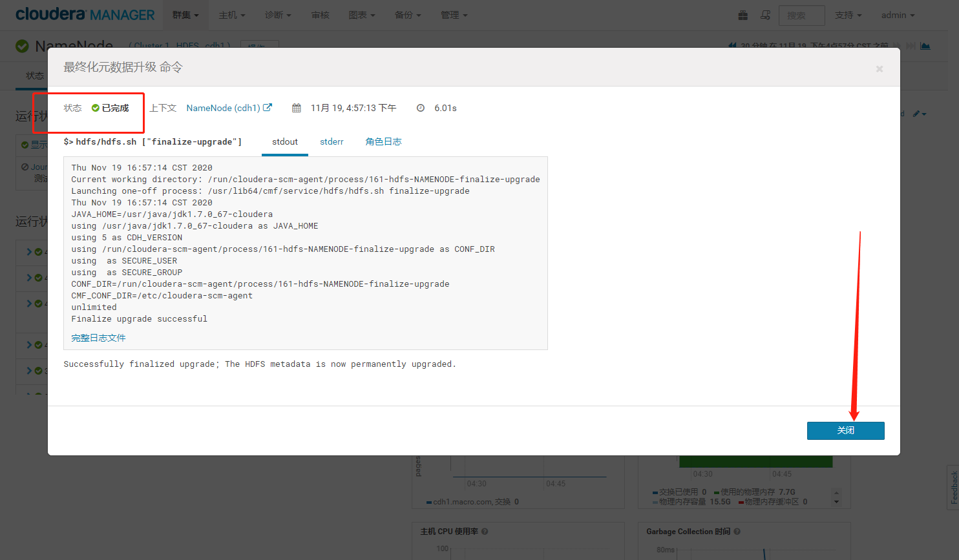Click the running commands scroll icon in the navbar
The width and height of the screenshot is (959, 560).
(766, 15)
